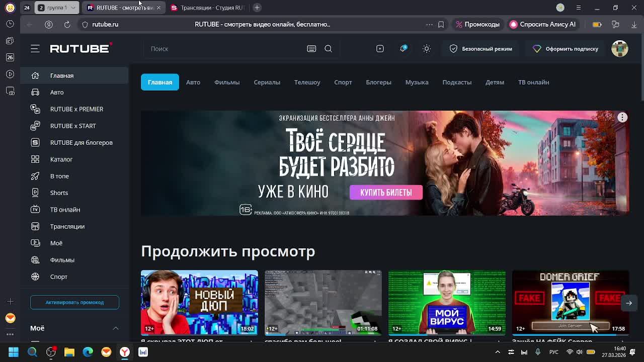Open the RUTUBE hamburger menu

point(35,49)
